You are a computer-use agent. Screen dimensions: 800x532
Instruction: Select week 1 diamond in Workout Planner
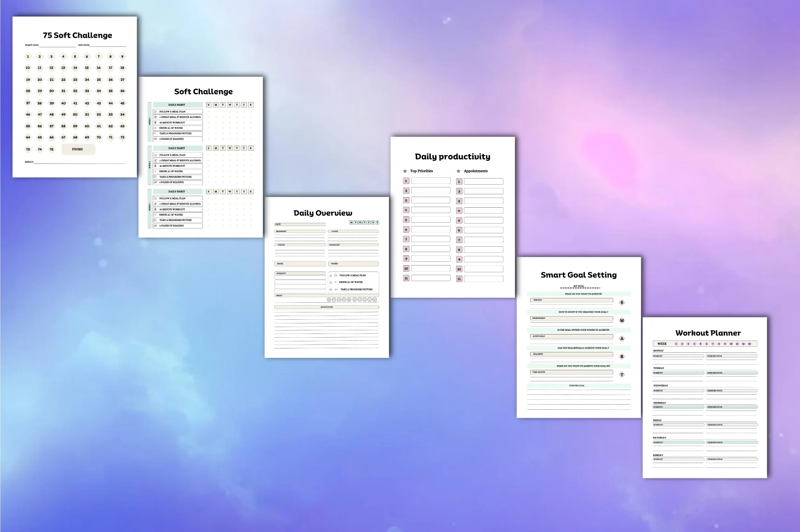tap(676, 344)
